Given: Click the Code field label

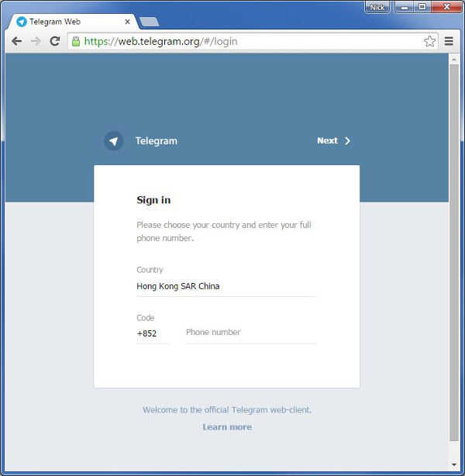Looking at the screenshot, I should 146,318.
